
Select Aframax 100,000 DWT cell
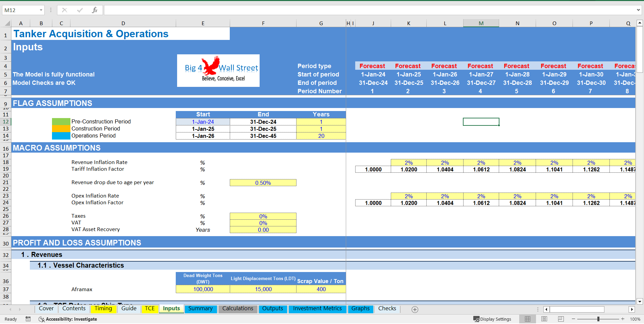tap(203, 289)
